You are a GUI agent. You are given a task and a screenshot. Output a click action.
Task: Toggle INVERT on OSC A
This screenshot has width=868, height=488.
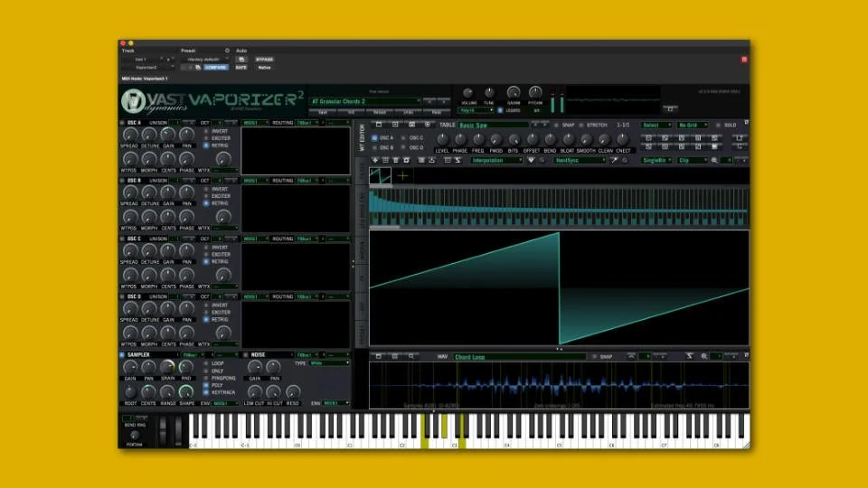pyautogui.click(x=206, y=131)
